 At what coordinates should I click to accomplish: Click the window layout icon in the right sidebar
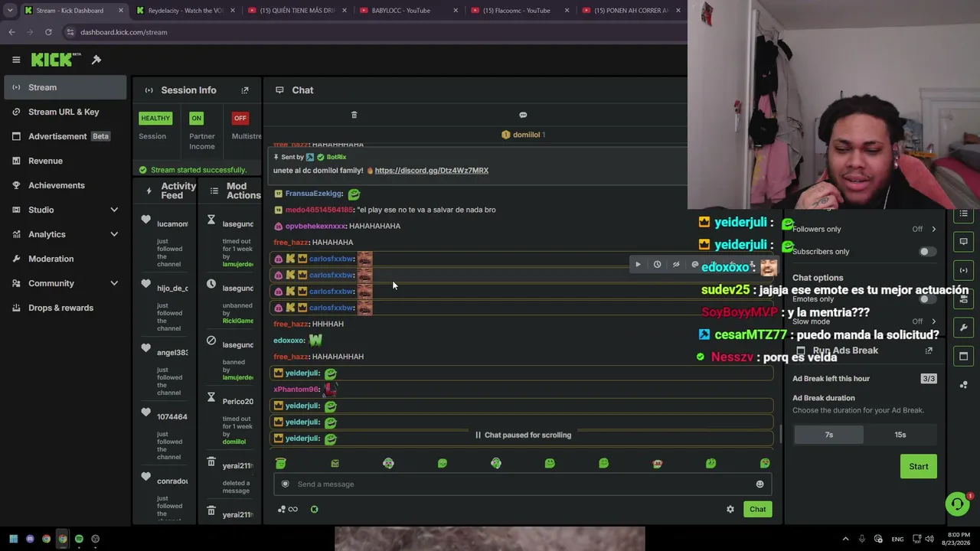coord(964,356)
